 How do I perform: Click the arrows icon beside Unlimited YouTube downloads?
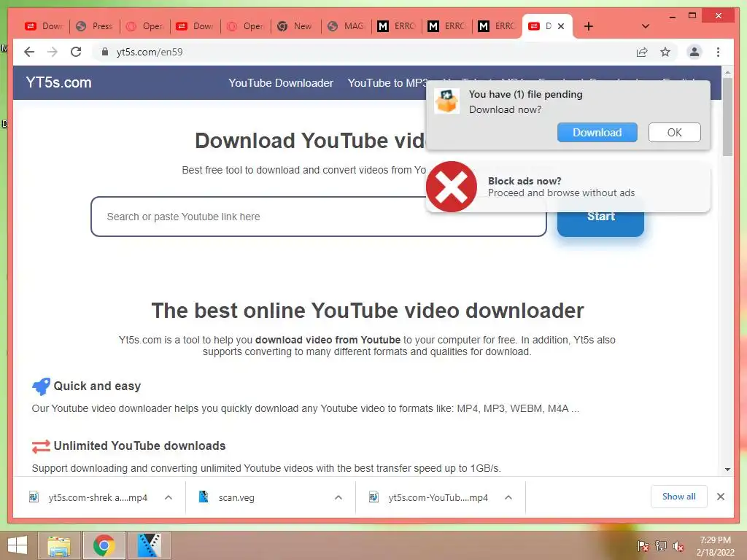(41, 446)
